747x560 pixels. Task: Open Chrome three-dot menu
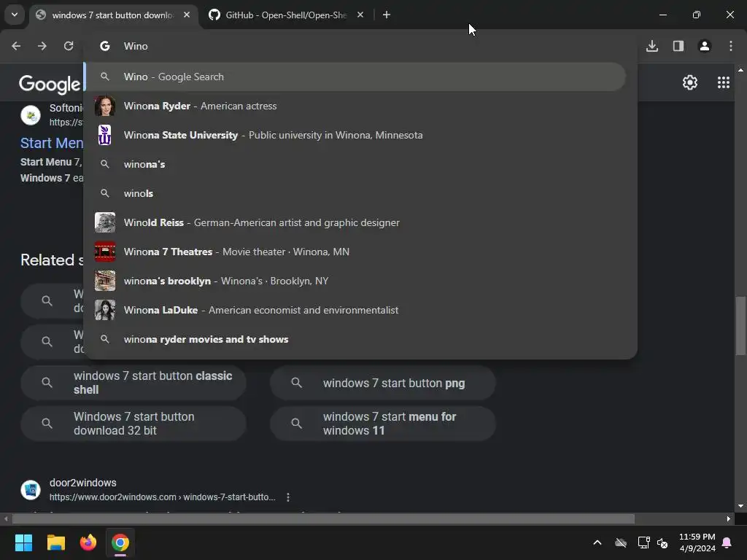pos(731,46)
